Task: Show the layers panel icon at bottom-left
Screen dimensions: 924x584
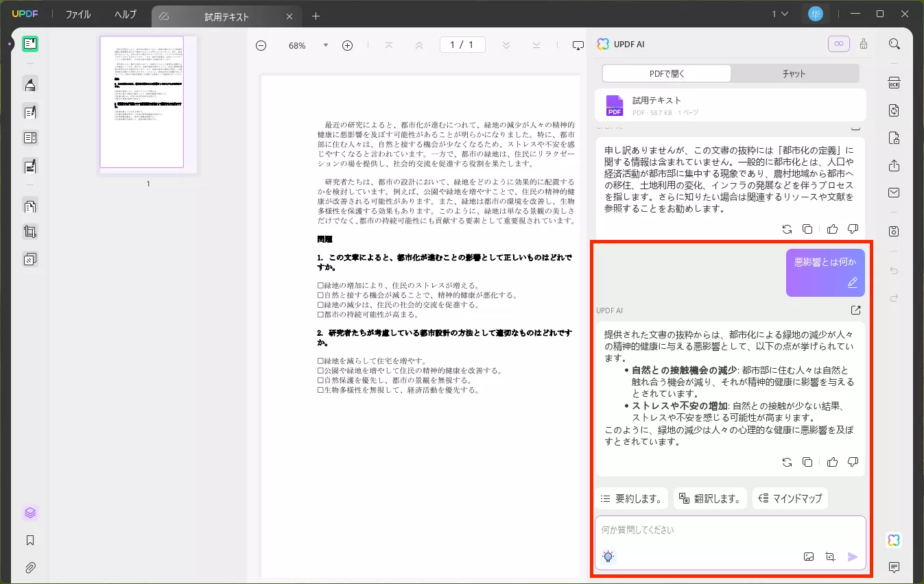Action: tap(30, 513)
